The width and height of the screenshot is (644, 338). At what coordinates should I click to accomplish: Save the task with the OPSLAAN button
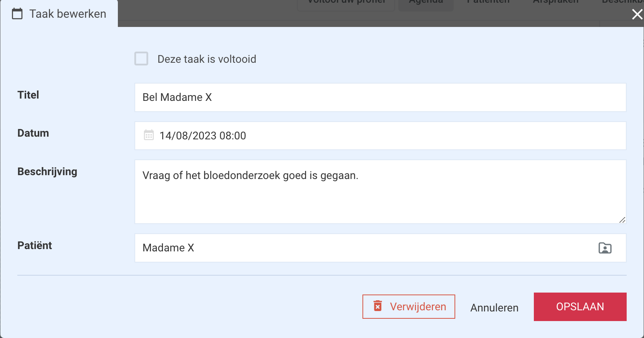coord(580,307)
